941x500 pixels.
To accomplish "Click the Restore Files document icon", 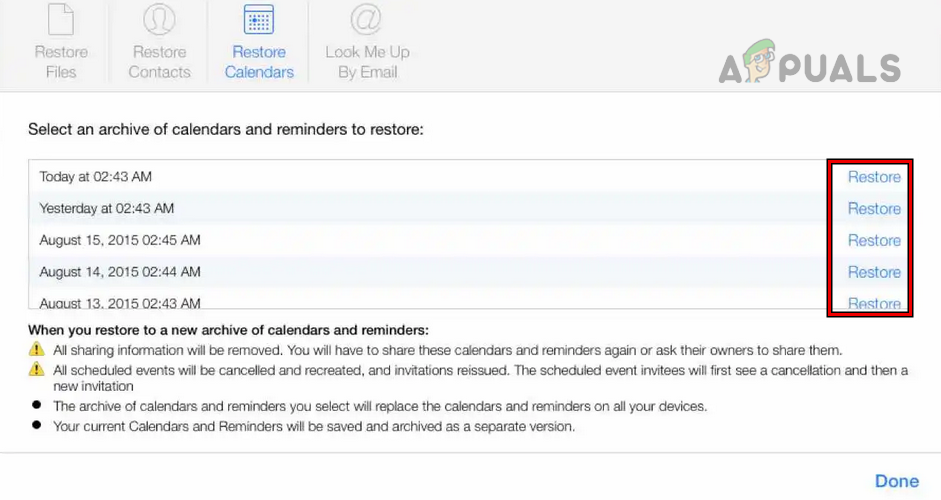I will [x=62, y=18].
